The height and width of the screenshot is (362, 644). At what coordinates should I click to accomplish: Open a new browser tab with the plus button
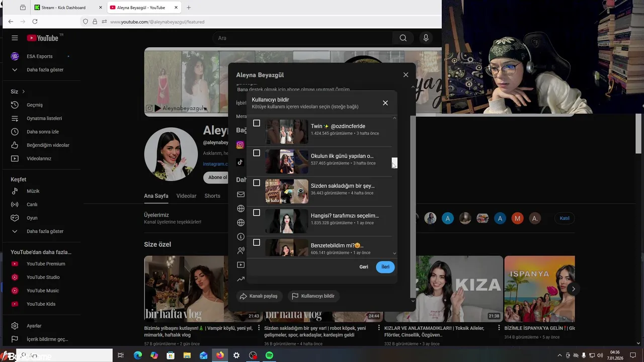pyautogui.click(x=189, y=8)
